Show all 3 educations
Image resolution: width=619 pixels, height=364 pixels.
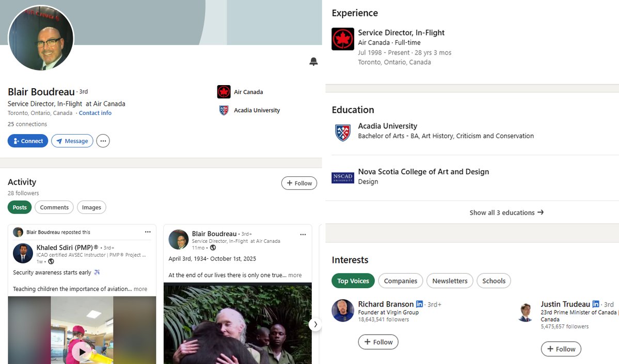[x=506, y=212]
